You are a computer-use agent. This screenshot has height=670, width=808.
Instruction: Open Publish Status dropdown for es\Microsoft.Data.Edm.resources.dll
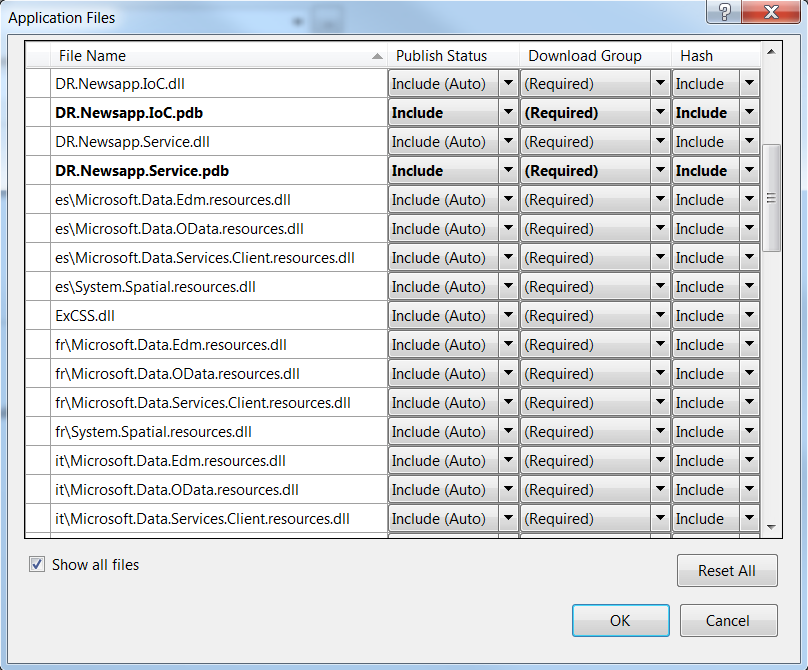(x=508, y=199)
